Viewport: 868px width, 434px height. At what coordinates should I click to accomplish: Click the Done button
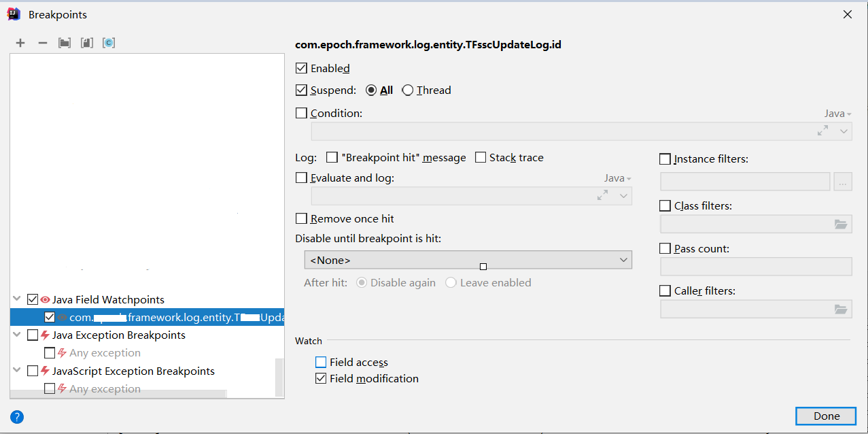click(827, 416)
